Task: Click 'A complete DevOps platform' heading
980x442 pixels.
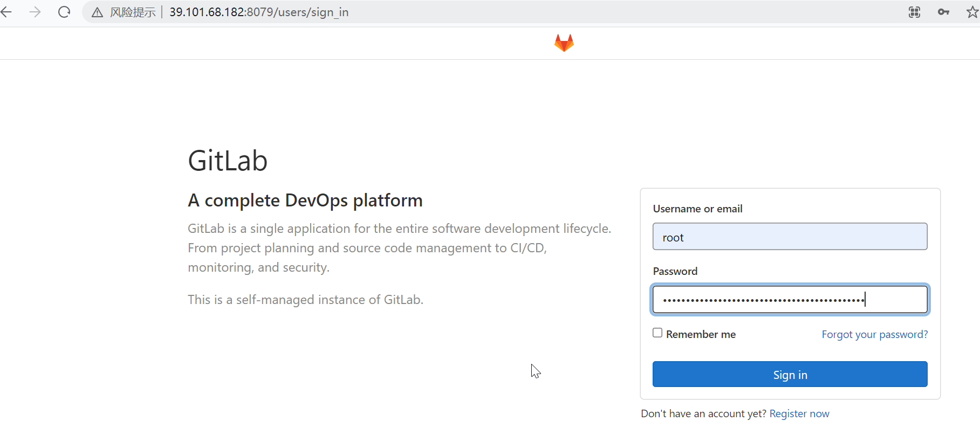Action: click(x=305, y=200)
